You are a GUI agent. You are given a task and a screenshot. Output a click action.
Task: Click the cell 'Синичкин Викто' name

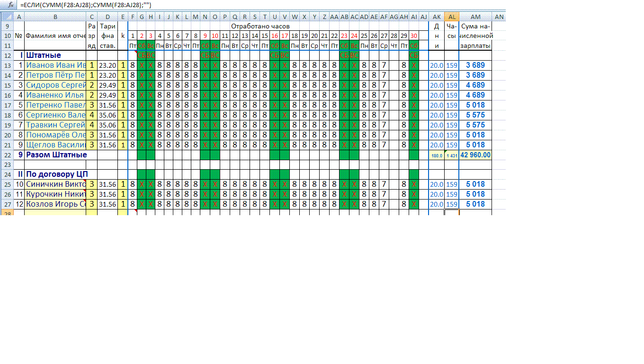tap(55, 184)
